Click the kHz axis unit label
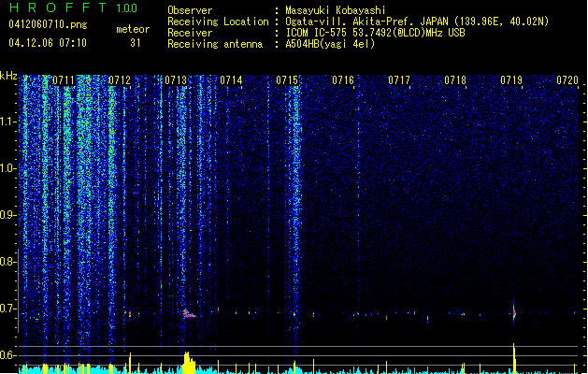Image resolution: width=588 pixels, height=374 pixels. 8,76
